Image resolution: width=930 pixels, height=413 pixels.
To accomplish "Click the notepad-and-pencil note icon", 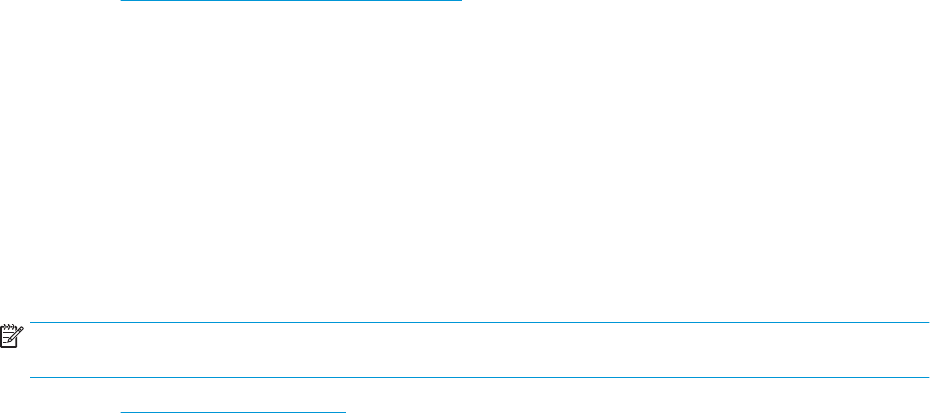I will [x=11, y=336].
